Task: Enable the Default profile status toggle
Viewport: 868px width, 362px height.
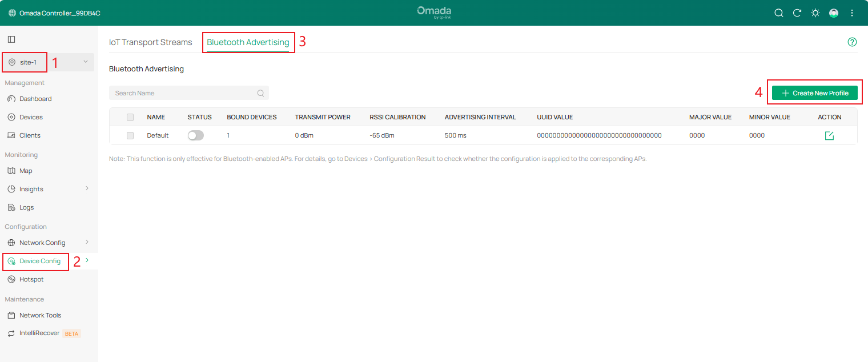Action: [x=195, y=135]
